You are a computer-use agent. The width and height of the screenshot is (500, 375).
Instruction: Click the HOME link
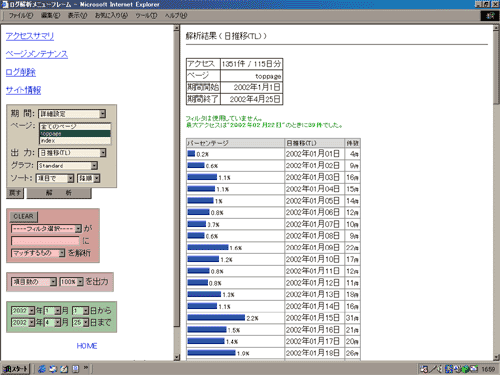pos(87,346)
